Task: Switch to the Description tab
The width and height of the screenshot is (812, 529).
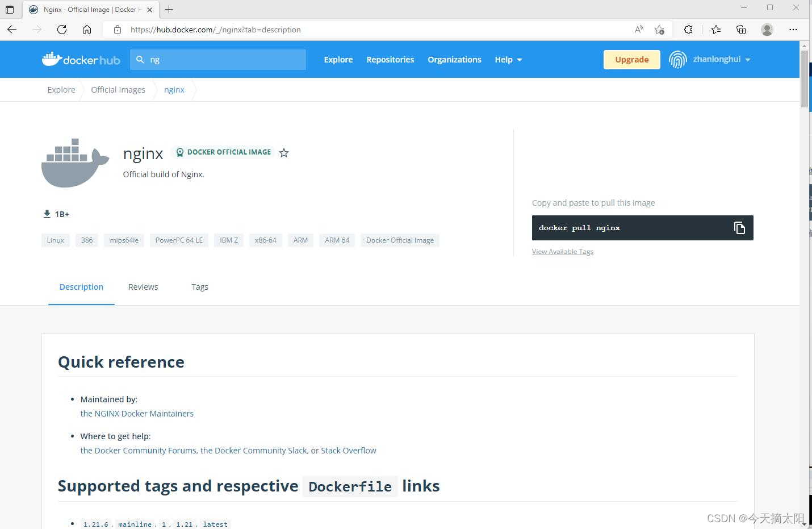Action: click(x=81, y=287)
